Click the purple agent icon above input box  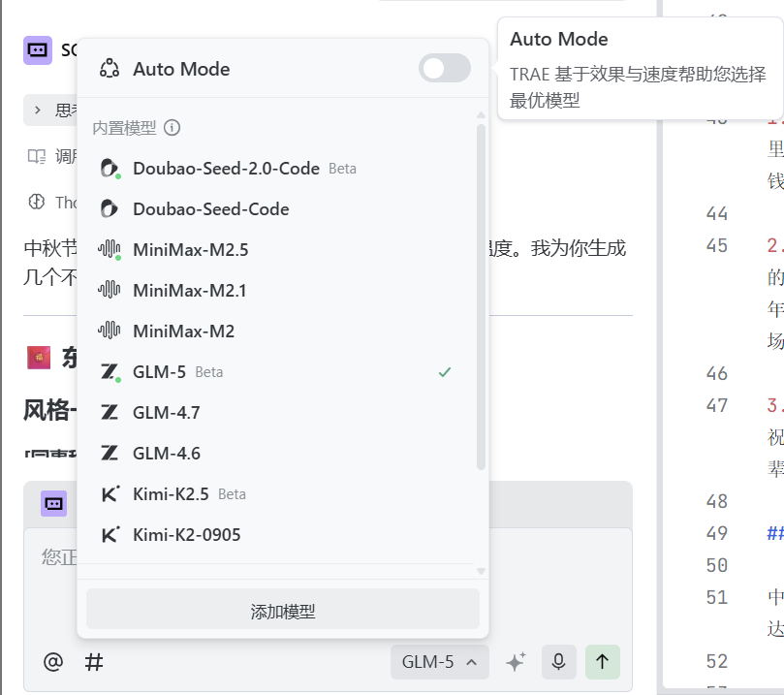coord(53,503)
